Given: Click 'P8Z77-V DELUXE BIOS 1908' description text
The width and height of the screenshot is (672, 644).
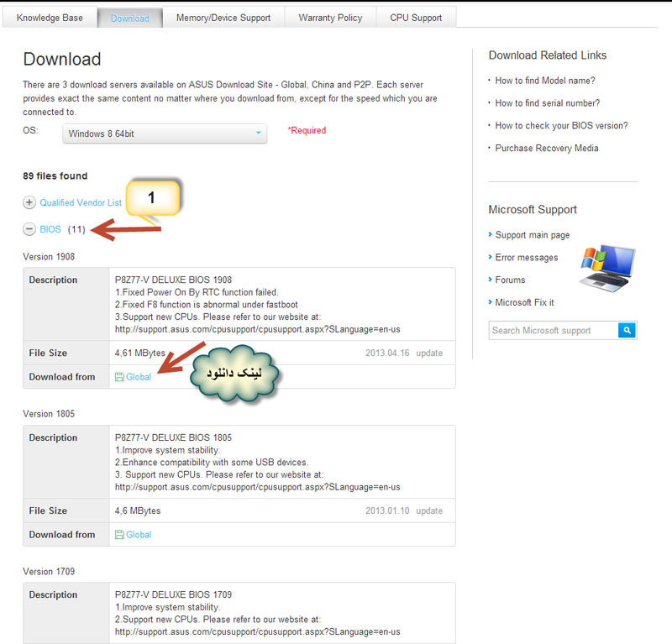Looking at the screenshot, I should (x=173, y=280).
